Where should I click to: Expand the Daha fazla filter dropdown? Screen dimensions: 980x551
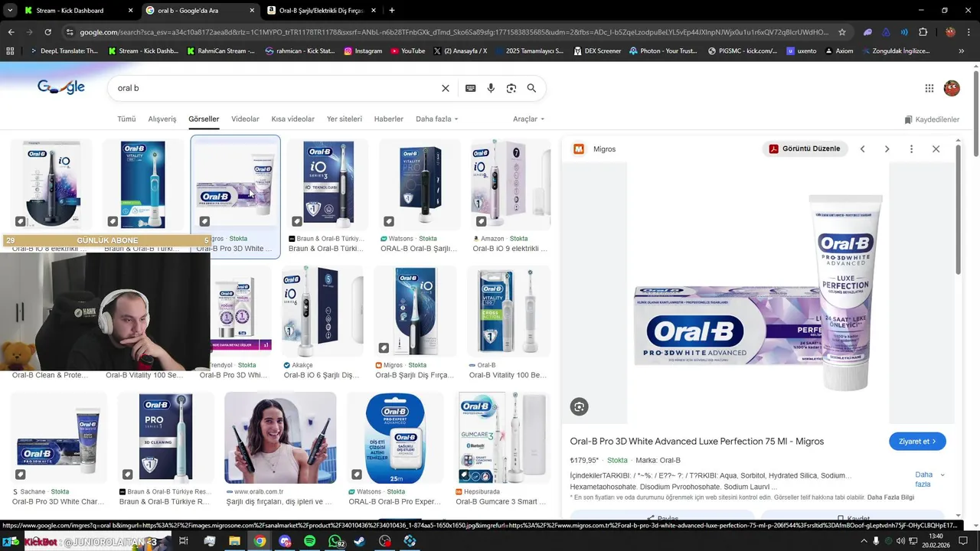[436, 119]
